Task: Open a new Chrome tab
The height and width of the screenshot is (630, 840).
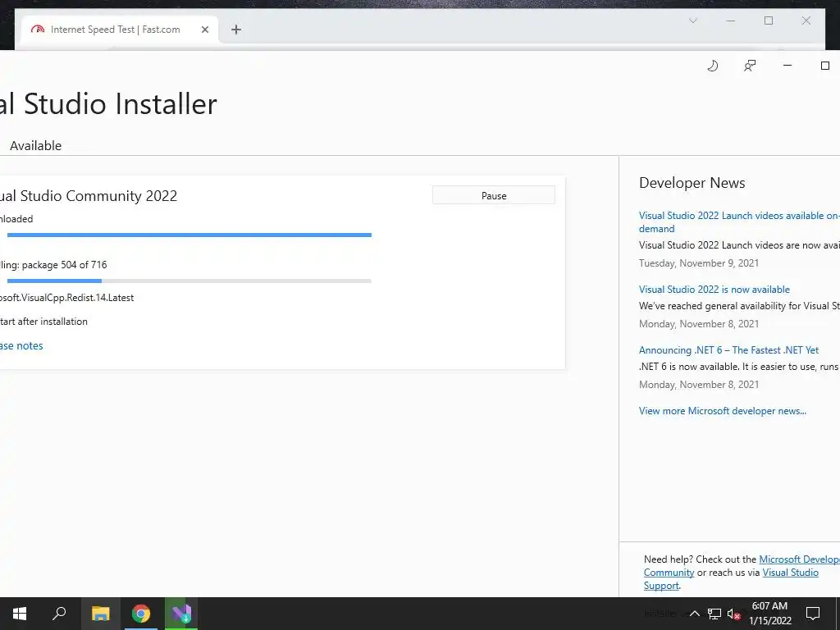Action: (x=236, y=30)
